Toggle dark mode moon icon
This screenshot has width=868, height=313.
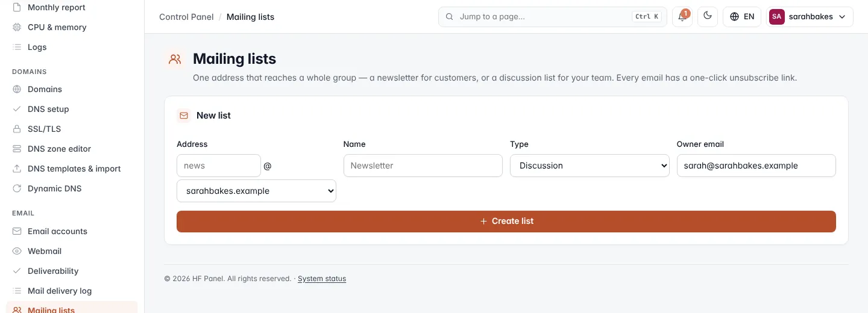708,17
